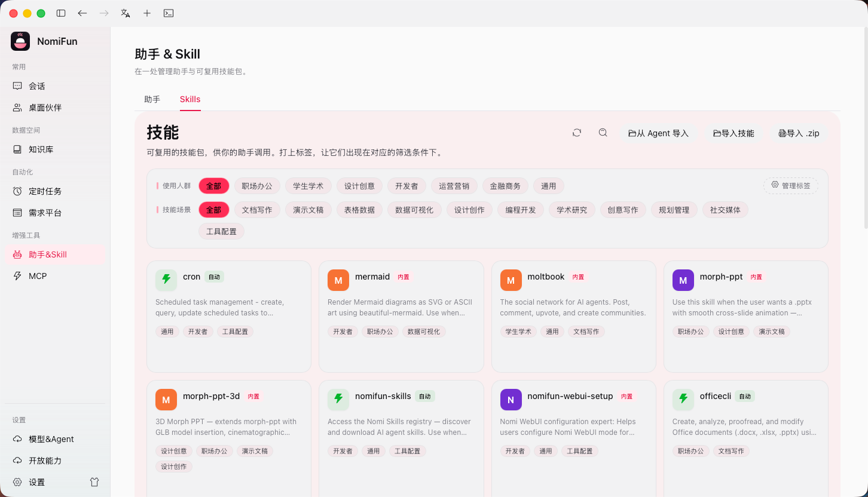Click the plus icon in title bar
Screen dimensions: 868x497
[147, 13]
